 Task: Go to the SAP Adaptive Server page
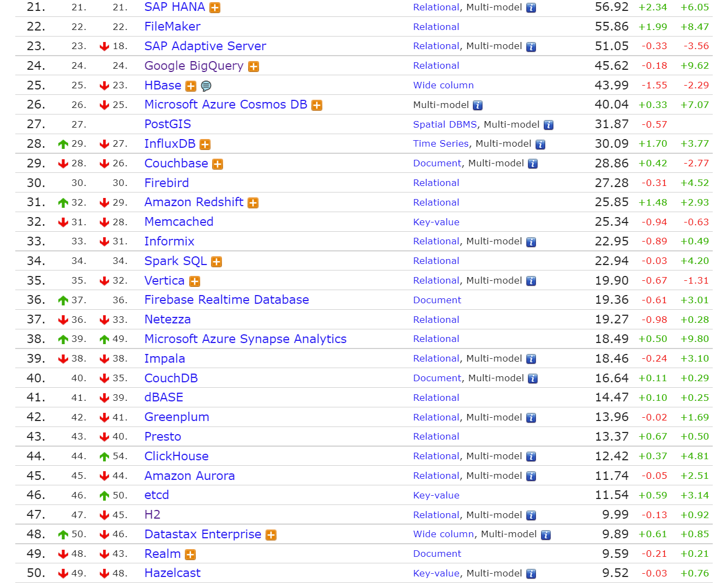tap(205, 46)
